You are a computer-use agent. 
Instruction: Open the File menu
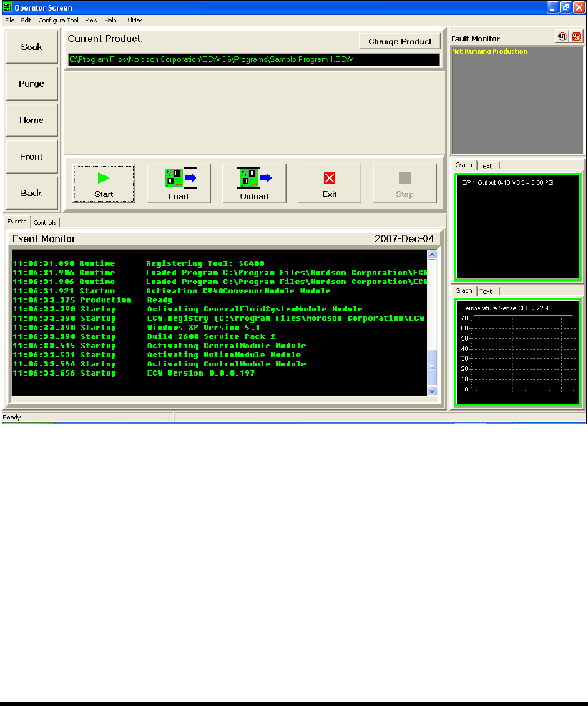click(10, 20)
